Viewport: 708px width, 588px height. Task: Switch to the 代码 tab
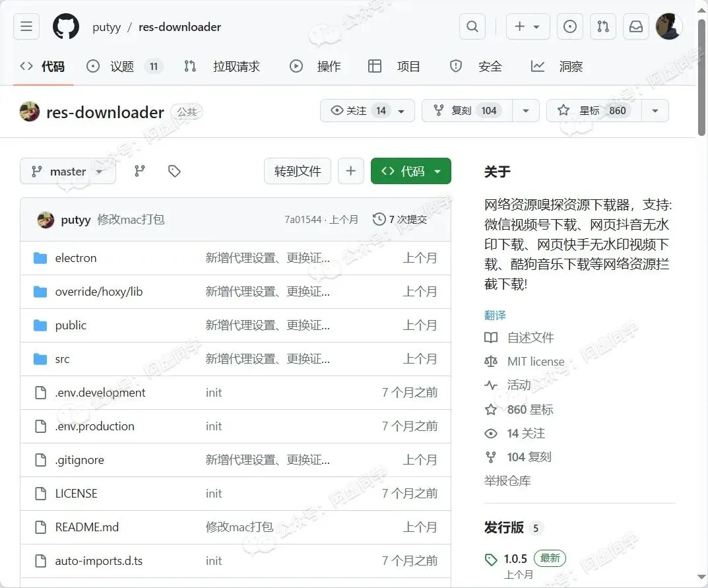[42, 67]
